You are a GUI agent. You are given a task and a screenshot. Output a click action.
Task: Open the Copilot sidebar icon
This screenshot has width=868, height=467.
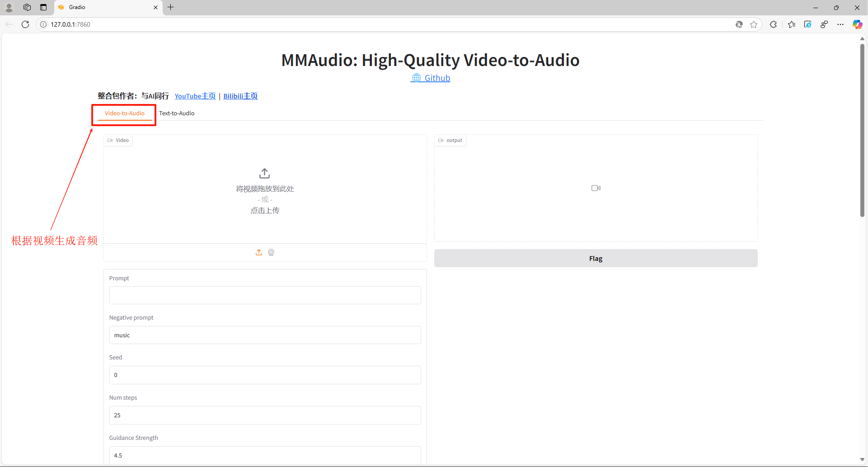857,24
